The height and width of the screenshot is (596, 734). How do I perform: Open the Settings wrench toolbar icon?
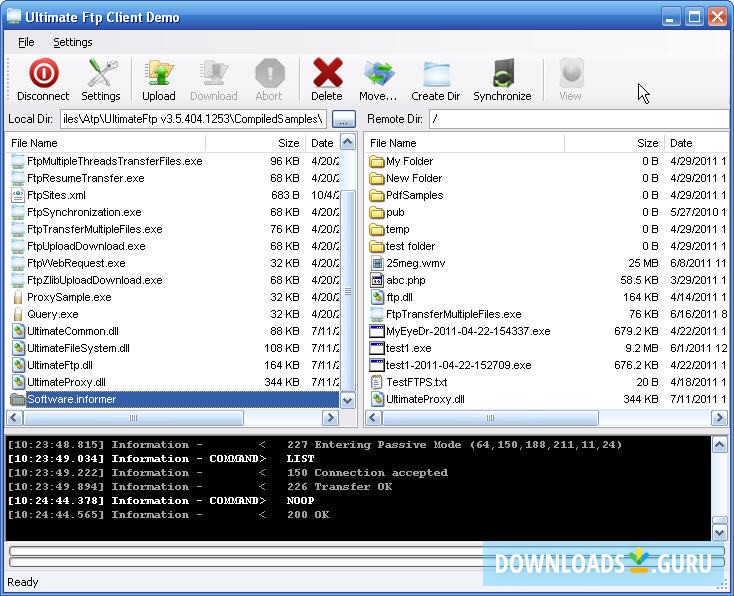pos(102,73)
